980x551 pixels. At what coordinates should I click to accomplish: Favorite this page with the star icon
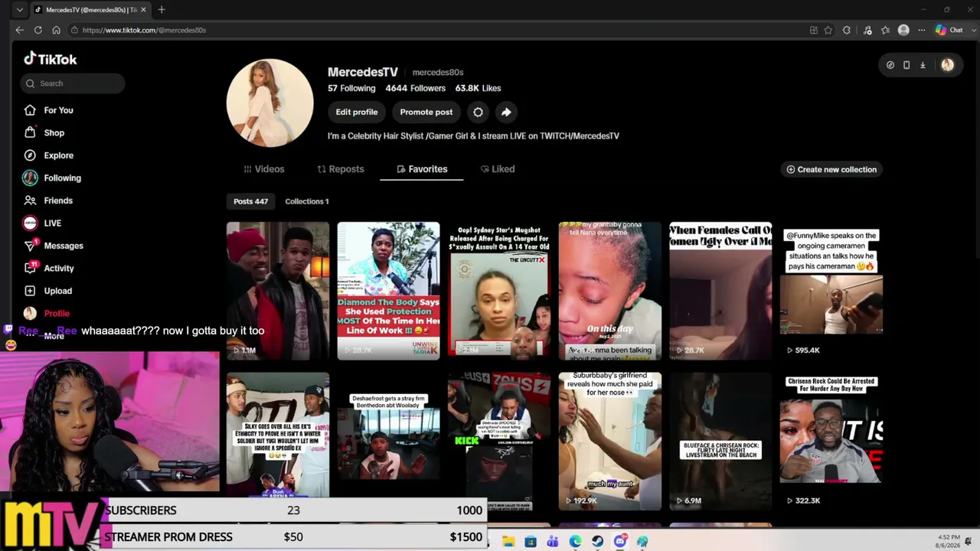point(828,30)
